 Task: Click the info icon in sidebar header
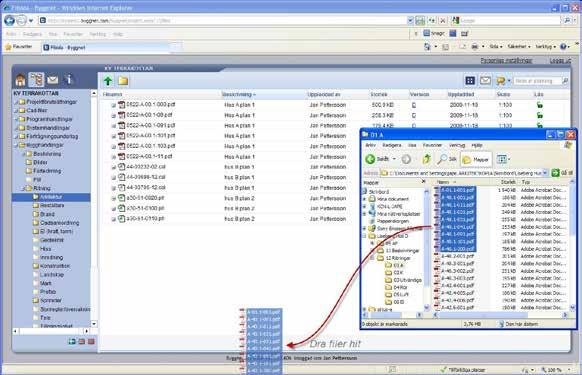pyautogui.click(x=69, y=79)
